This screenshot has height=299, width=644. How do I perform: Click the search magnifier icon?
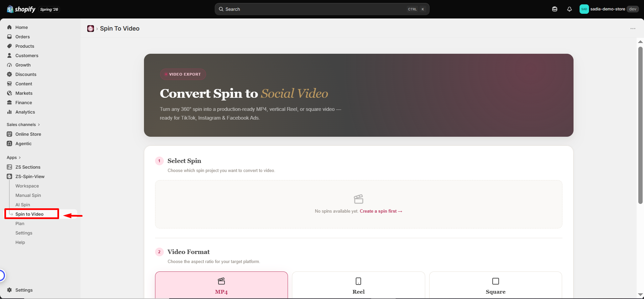[x=221, y=9]
